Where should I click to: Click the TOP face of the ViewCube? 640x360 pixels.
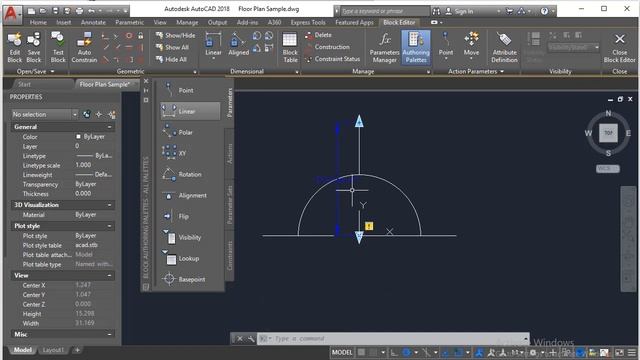point(608,133)
